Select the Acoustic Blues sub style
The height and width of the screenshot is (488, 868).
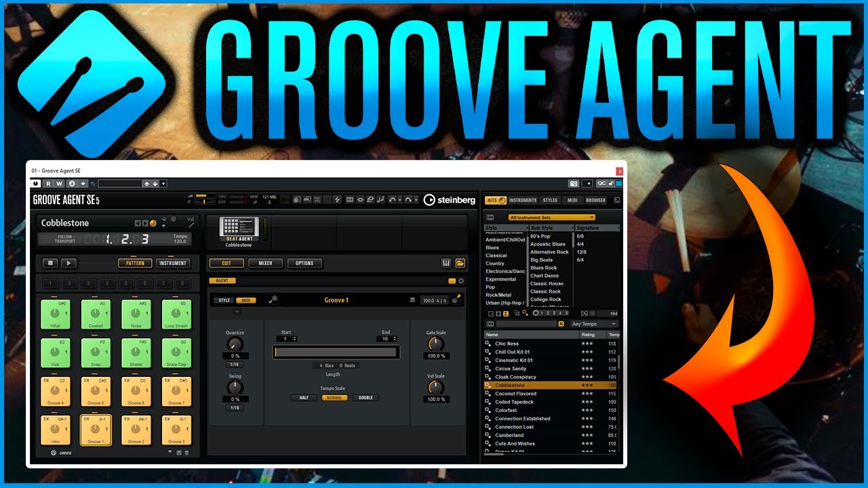pos(548,244)
